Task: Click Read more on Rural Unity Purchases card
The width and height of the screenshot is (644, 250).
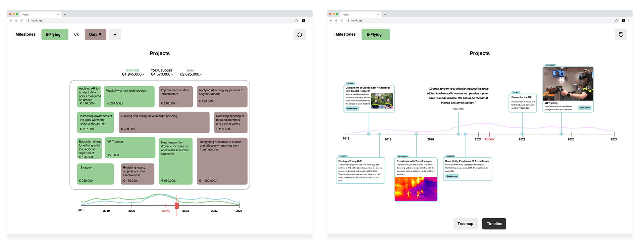Action: click(x=452, y=176)
